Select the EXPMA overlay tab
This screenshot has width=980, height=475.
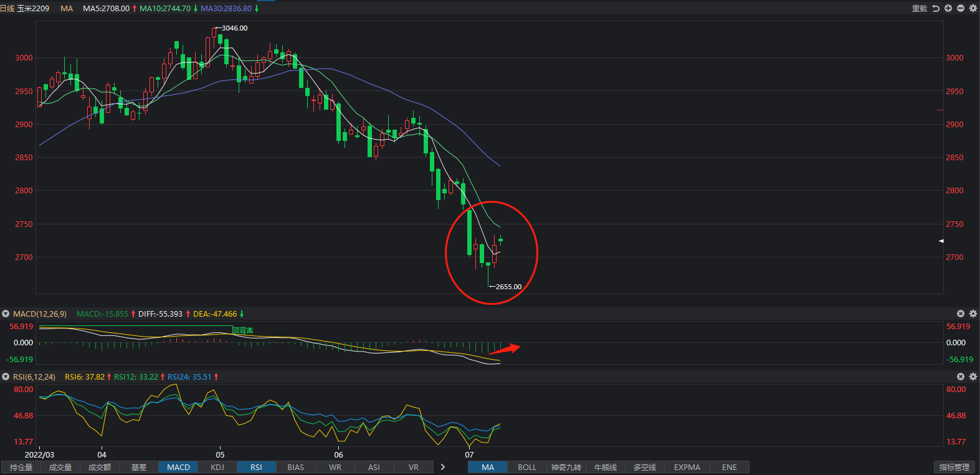[x=687, y=467]
